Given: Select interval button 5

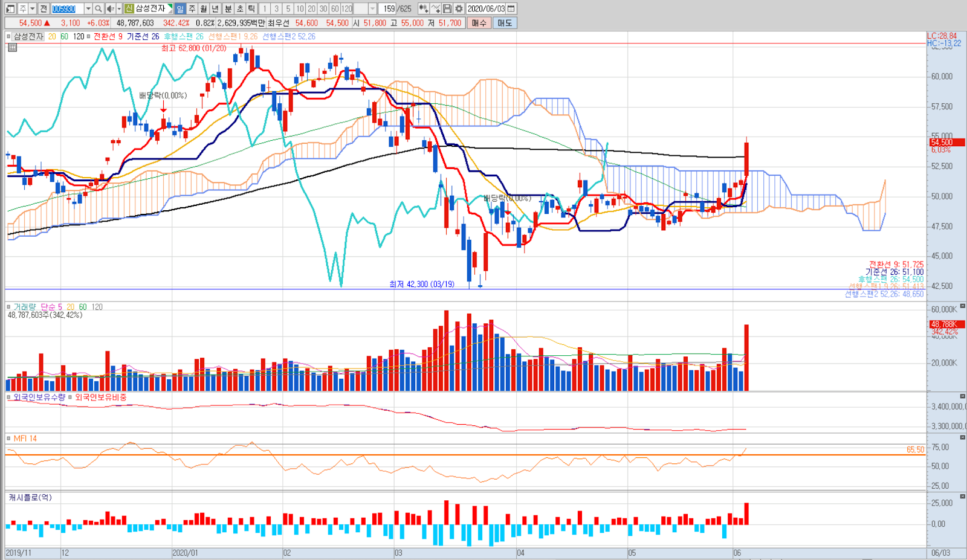Looking at the screenshot, I should coord(288,8).
